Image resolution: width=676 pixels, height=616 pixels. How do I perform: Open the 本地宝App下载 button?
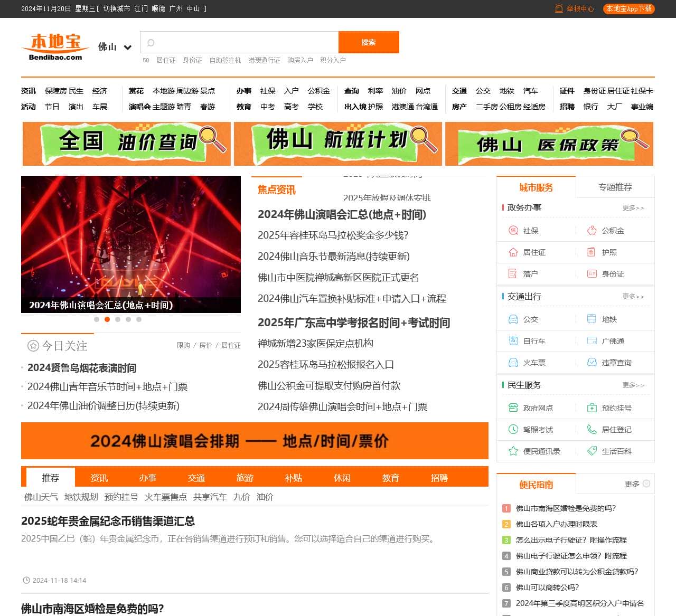pyautogui.click(x=628, y=9)
